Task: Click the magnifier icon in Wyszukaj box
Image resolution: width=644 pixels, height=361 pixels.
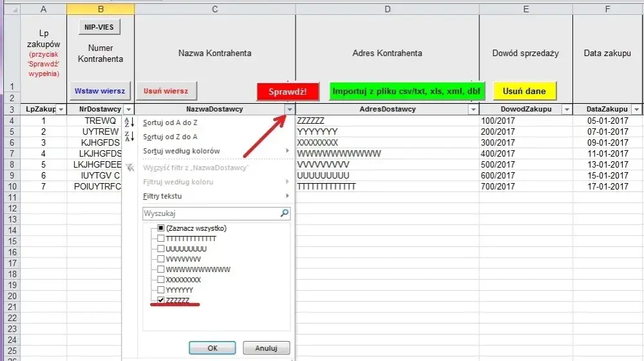Action: pyautogui.click(x=285, y=213)
